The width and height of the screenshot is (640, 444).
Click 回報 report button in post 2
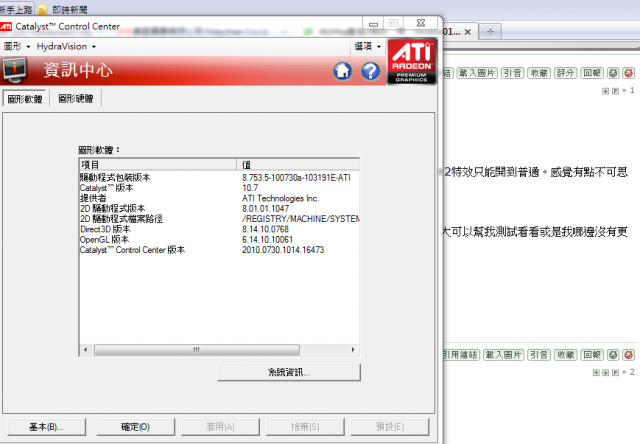[x=592, y=355]
